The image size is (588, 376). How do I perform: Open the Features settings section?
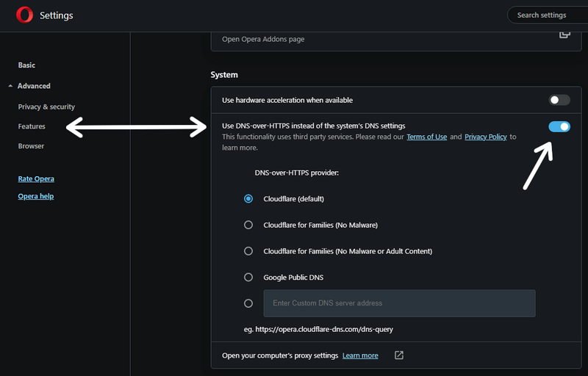coord(32,126)
